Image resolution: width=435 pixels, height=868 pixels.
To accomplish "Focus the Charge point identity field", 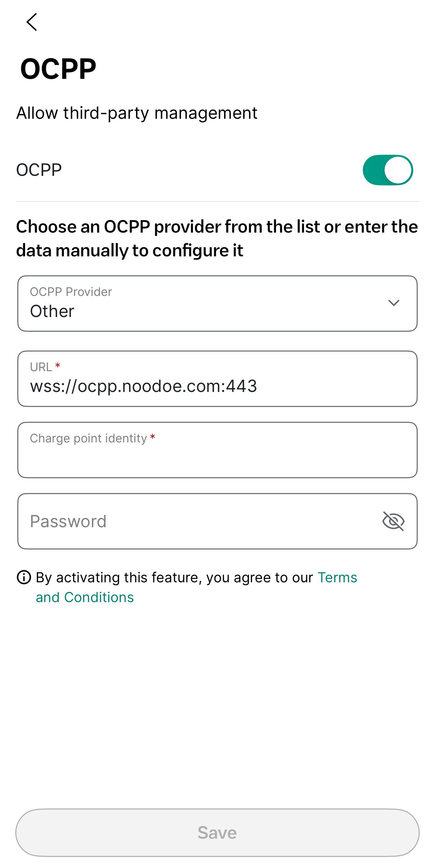I will pyautogui.click(x=217, y=450).
